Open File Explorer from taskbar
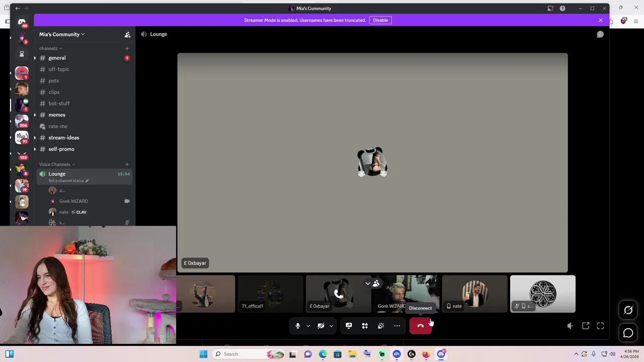The height and width of the screenshot is (362, 644). point(352,354)
